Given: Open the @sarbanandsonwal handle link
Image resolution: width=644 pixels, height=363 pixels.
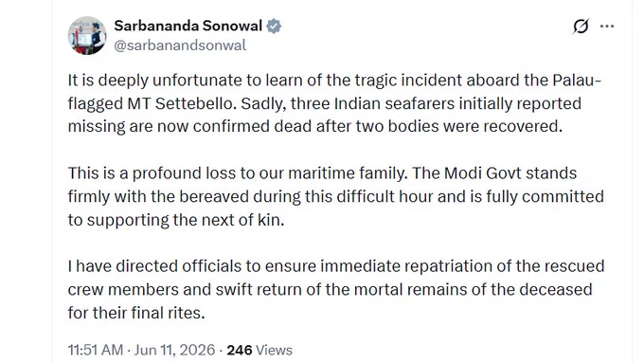Looking at the screenshot, I should [180, 45].
